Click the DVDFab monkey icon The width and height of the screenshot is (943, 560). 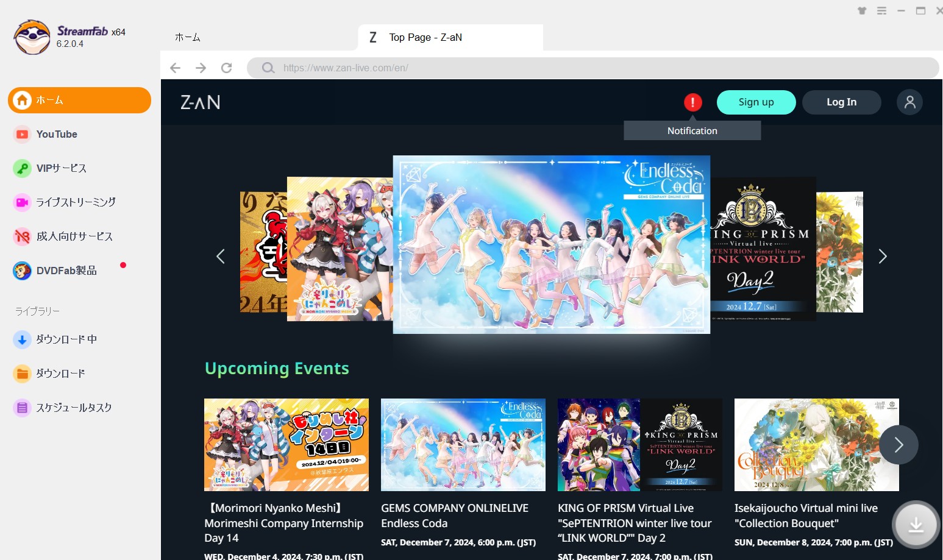pyautogui.click(x=23, y=271)
